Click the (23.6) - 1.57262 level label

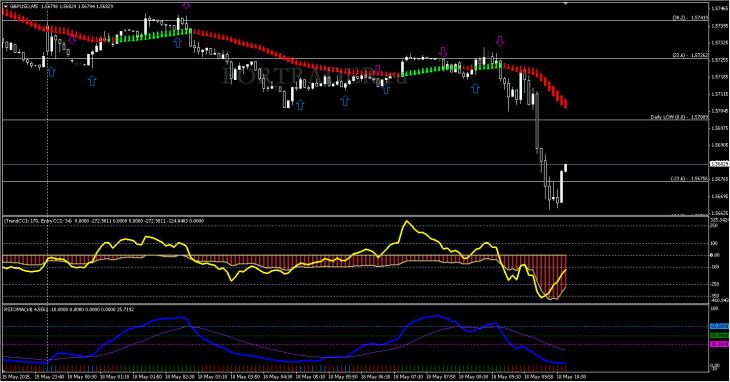pyautogui.click(x=691, y=55)
